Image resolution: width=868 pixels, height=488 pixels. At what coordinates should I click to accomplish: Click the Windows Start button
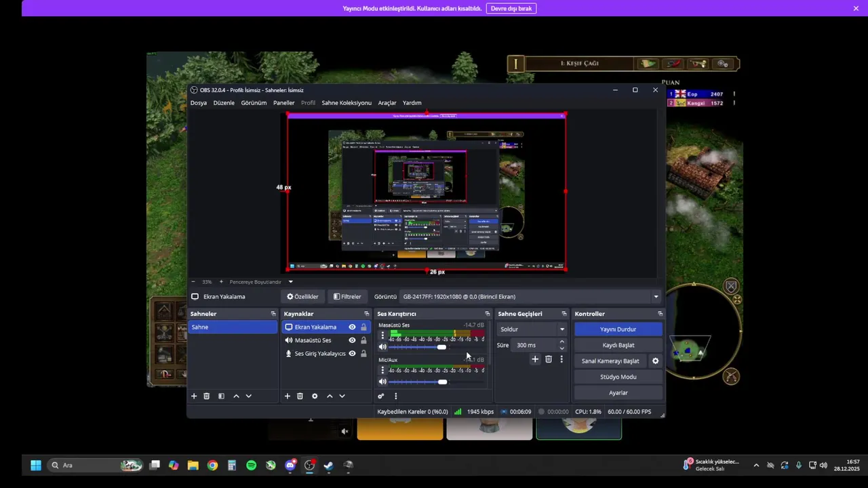click(36, 466)
